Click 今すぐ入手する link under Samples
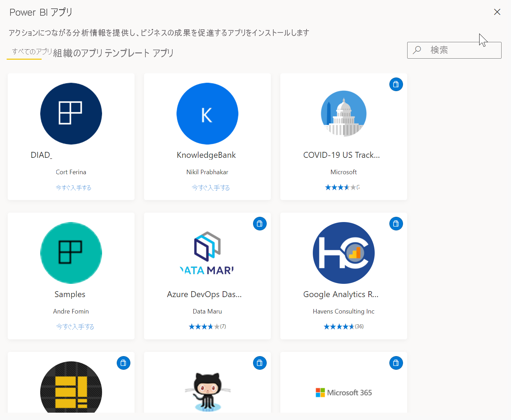 75,326
